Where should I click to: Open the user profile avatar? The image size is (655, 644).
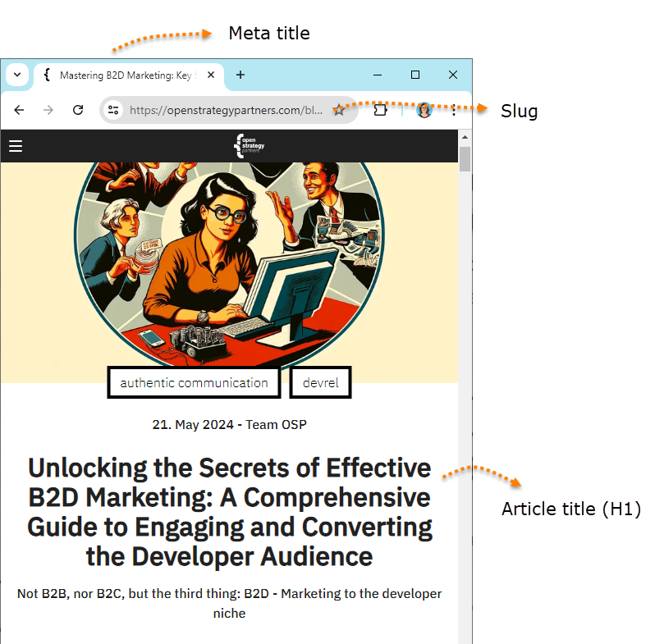(424, 110)
